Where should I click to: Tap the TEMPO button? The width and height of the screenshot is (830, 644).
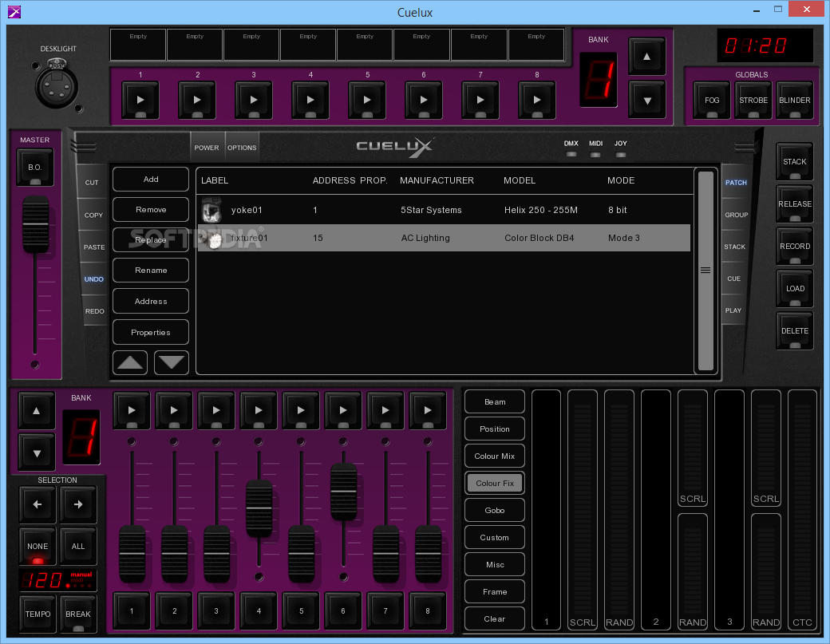38,614
